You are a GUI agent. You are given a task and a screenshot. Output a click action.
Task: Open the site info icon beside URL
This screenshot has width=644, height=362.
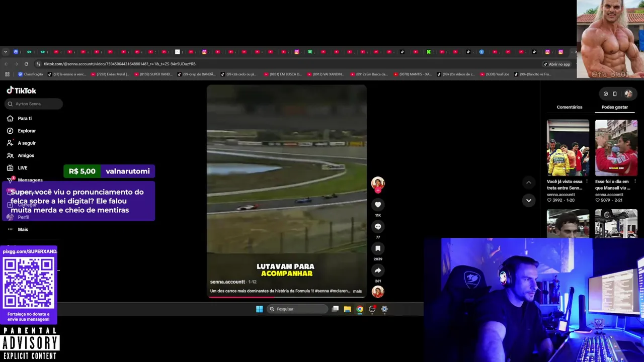point(38,64)
